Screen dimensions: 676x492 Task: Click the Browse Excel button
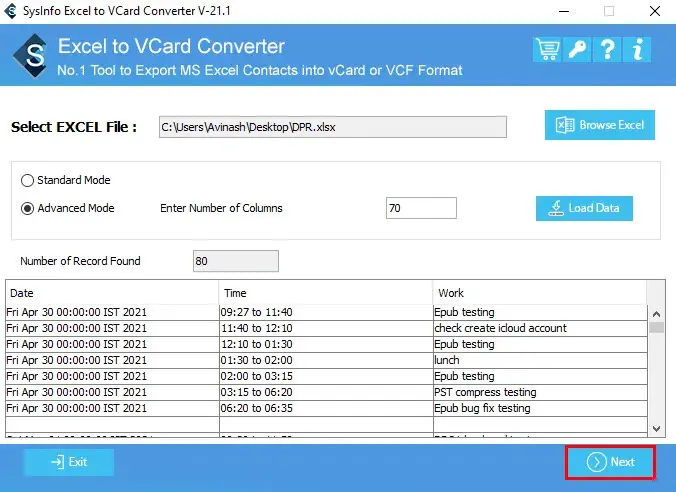pyautogui.click(x=600, y=125)
